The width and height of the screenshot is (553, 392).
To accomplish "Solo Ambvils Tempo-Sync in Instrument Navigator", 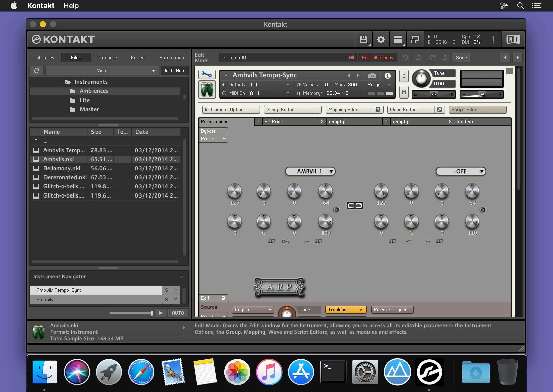I will point(166,290).
